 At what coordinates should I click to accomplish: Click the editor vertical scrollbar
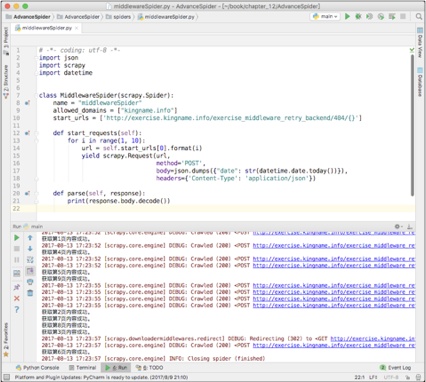pyautogui.click(x=412, y=125)
